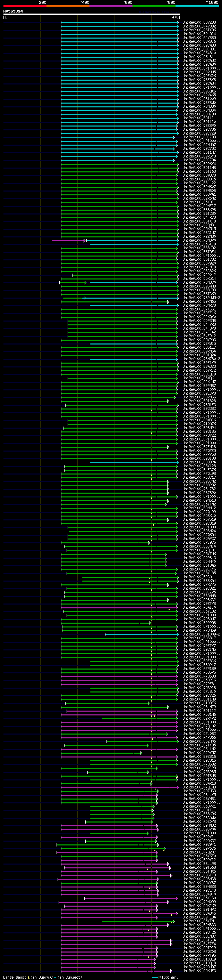
Task: Click the UniRef100_Q6ZH05 entry
Action: click(199, 741)
